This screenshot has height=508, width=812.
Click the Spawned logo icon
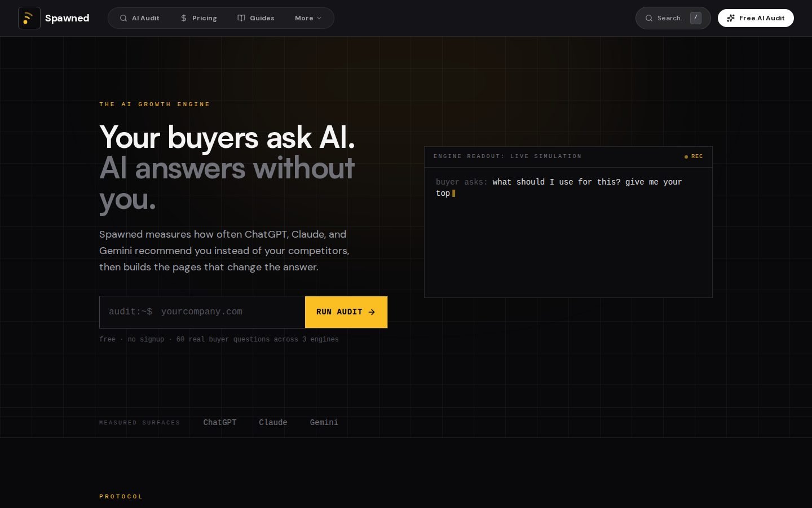(29, 18)
